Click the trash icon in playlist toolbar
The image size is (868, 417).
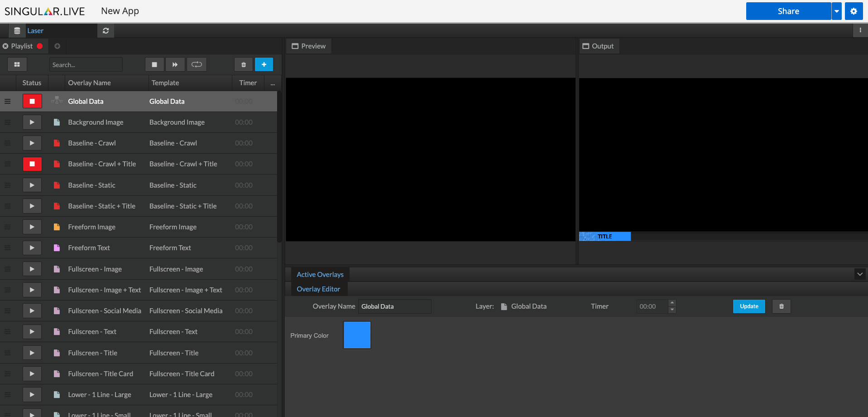click(244, 64)
